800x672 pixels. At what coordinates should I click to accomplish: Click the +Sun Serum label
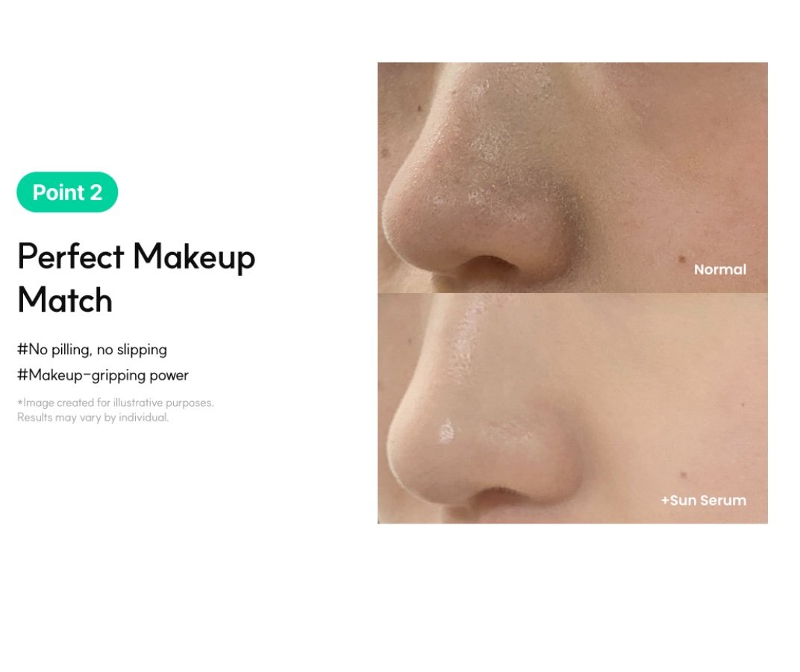coord(704,500)
